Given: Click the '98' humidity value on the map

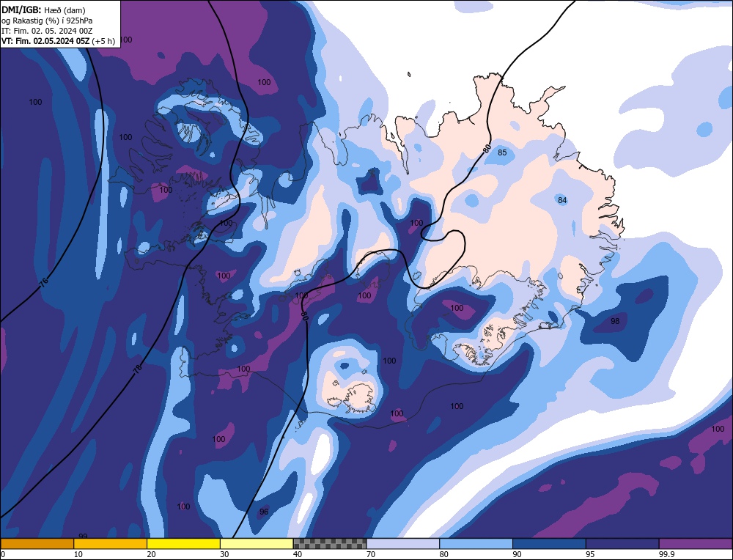Looking at the screenshot, I should point(615,321).
